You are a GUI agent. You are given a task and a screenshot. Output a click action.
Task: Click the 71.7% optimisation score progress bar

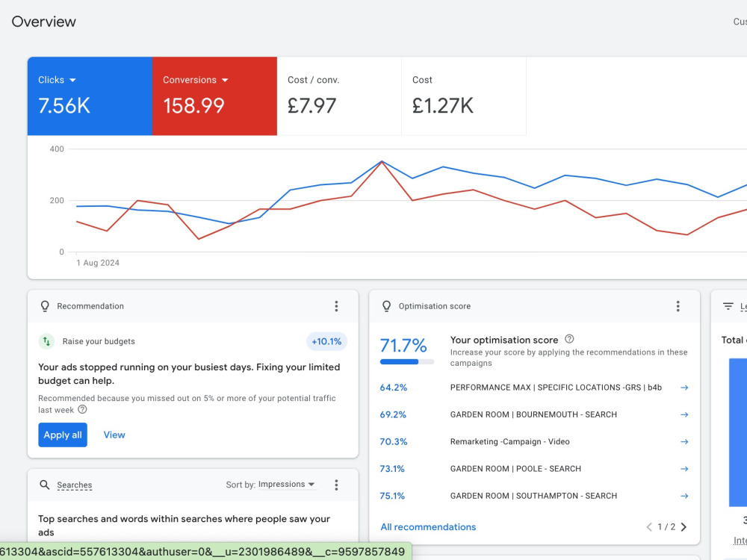pyautogui.click(x=407, y=362)
